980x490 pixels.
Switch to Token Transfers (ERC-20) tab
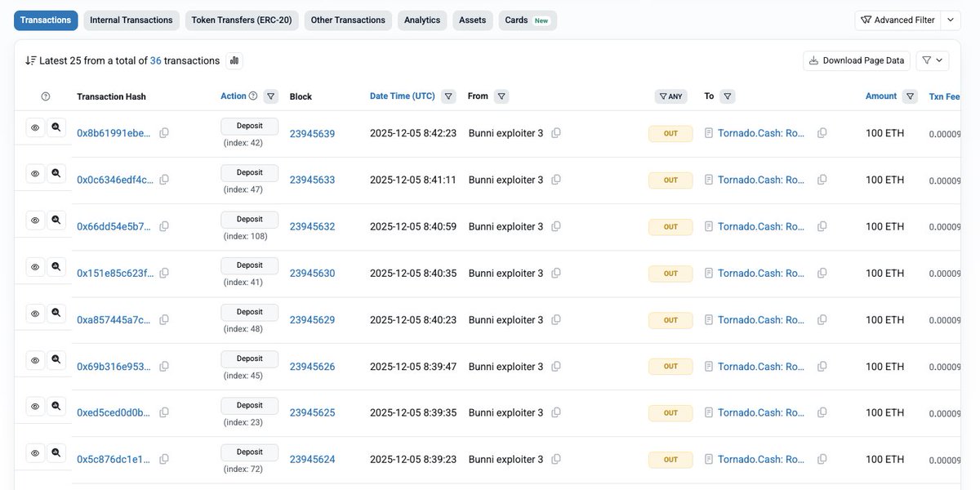243,20
